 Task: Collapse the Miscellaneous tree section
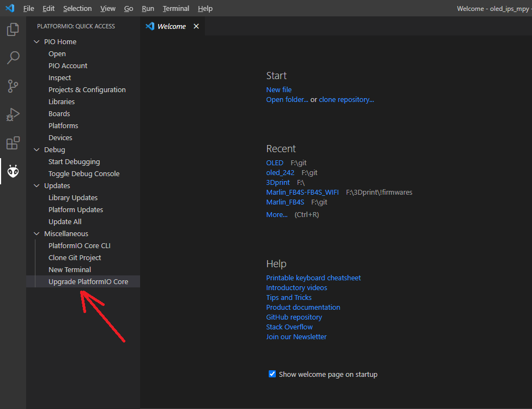37,233
